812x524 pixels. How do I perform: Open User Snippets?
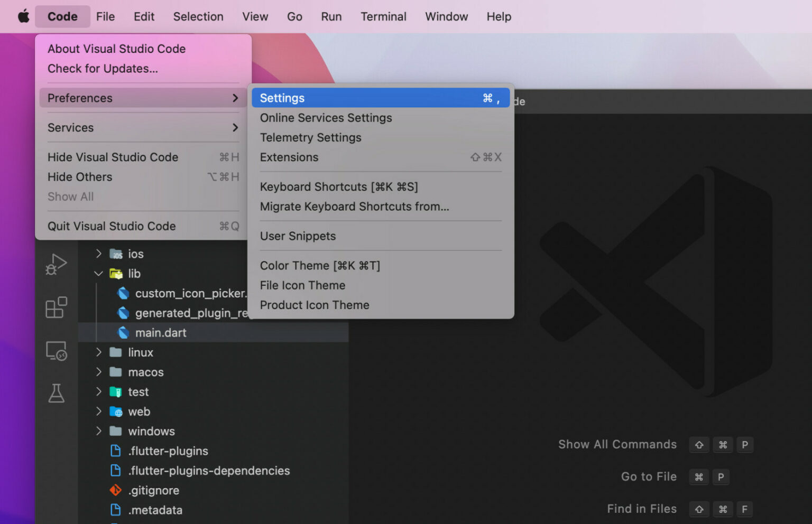click(x=381, y=236)
